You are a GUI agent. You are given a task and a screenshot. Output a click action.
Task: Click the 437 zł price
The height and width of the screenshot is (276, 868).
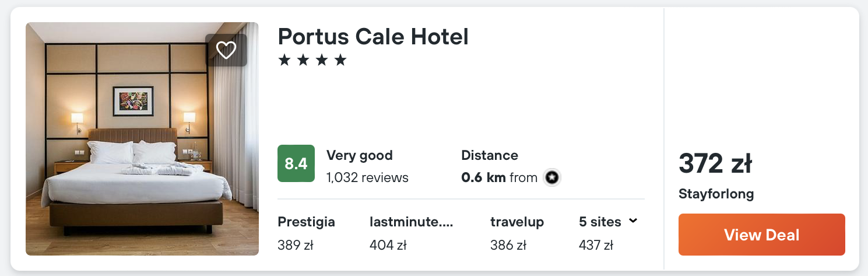coord(596,245)
